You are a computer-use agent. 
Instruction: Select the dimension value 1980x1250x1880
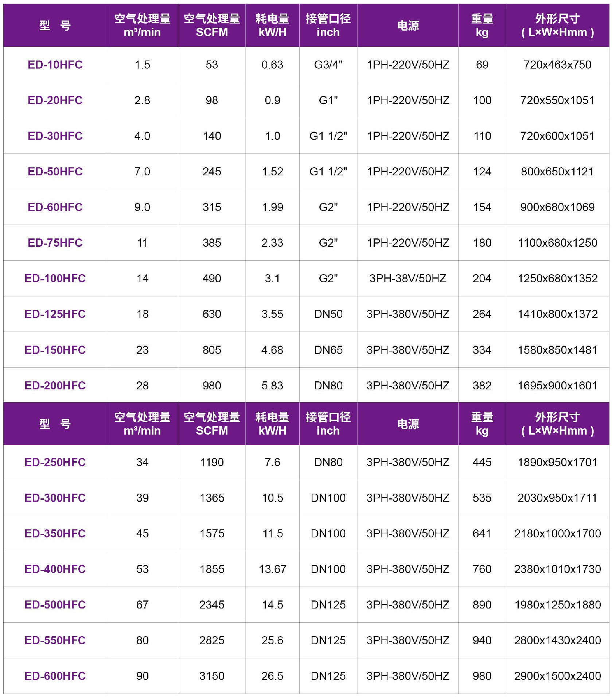(x=557, y=605)
